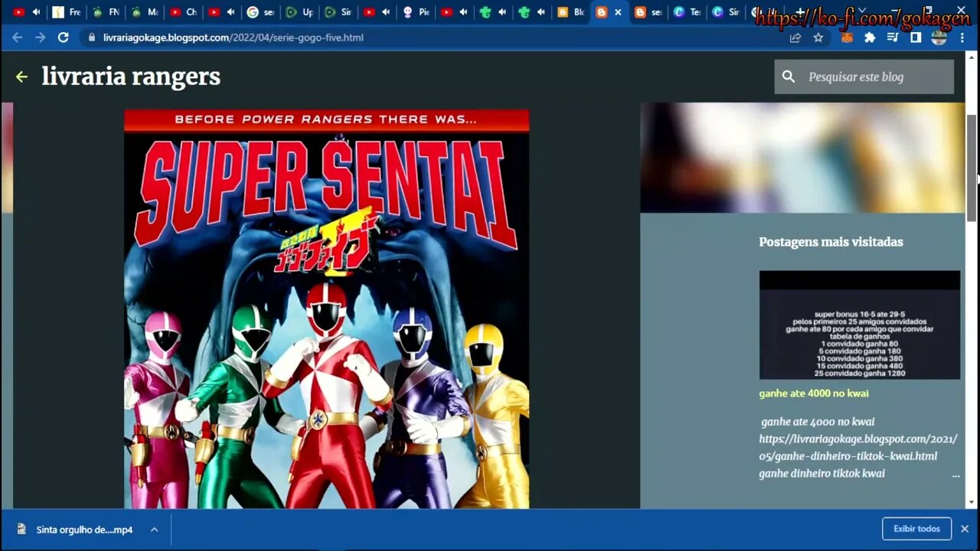Click the 'Exibir todos' downloads button
The height and width of the screenshot is (551, 980).
pos(916,529)
